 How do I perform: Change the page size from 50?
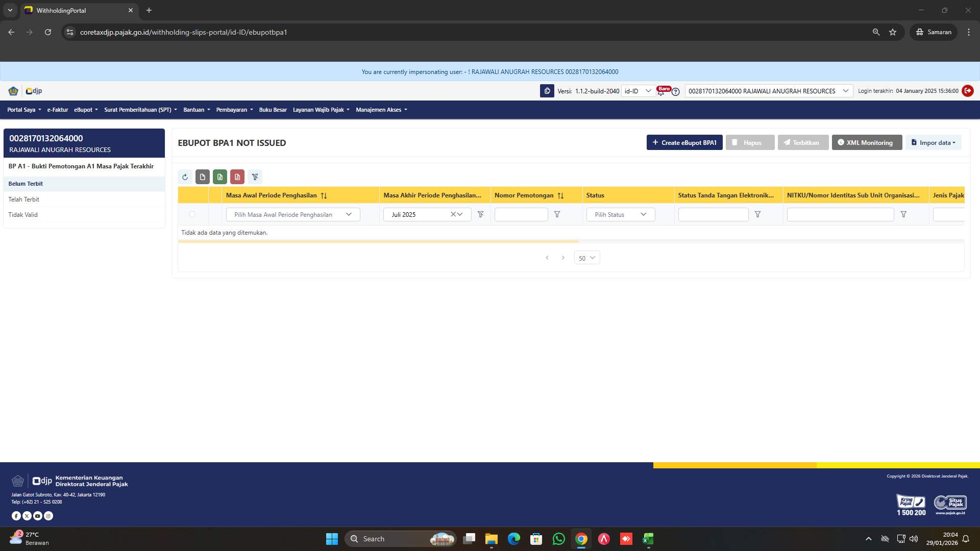(x=586, y=258)
